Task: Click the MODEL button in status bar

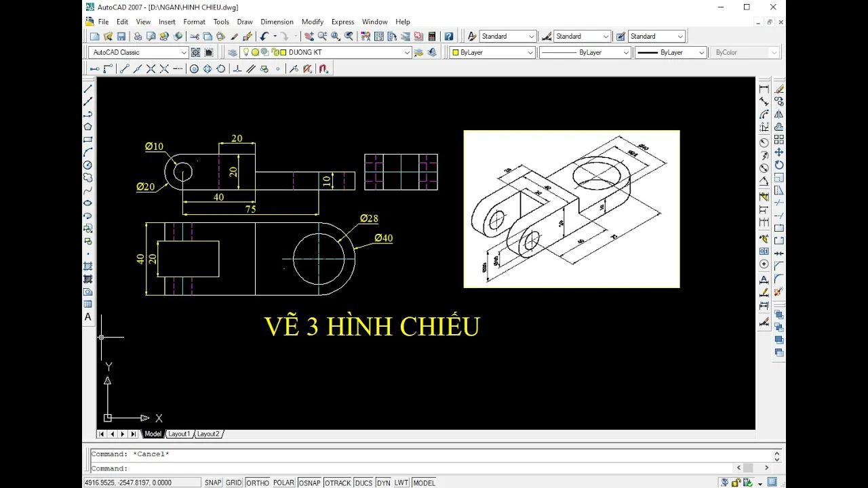Action: click(x=424, y=483)
